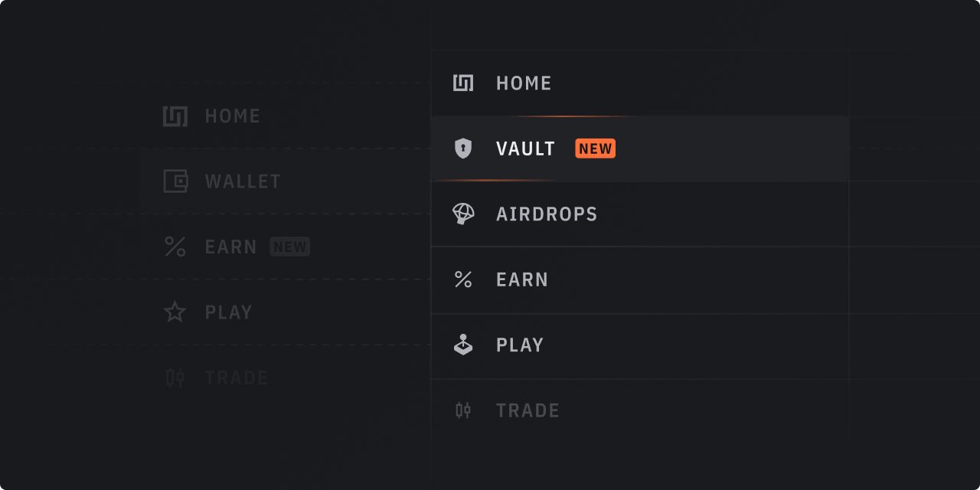Click the star icon beside Play
This screenshot has height=490, width=980.
click(175, 312)
